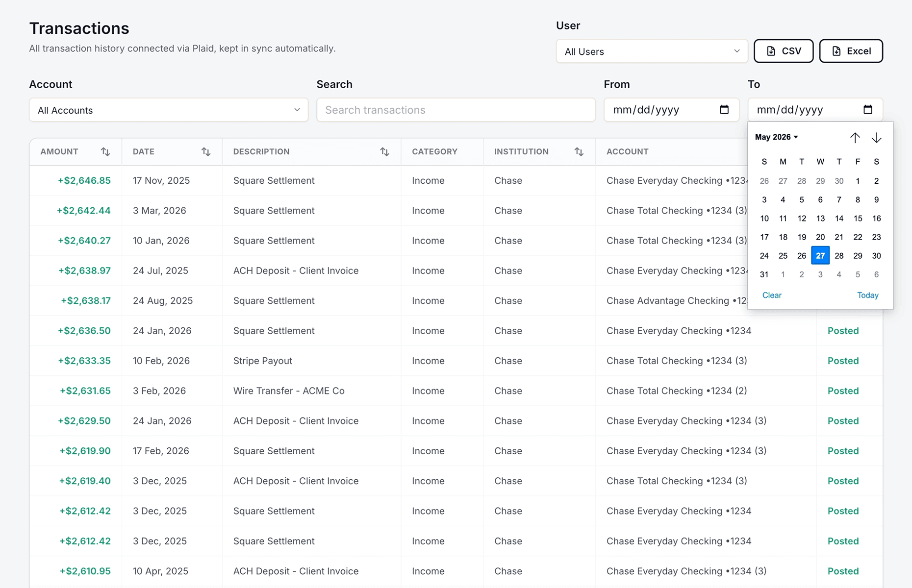Click the DESCRIPTION column header
912x588 pixels.
261,152
